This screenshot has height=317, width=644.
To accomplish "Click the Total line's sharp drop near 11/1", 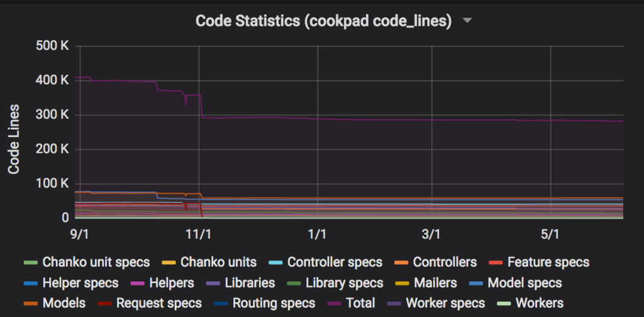I will point(201,106).
